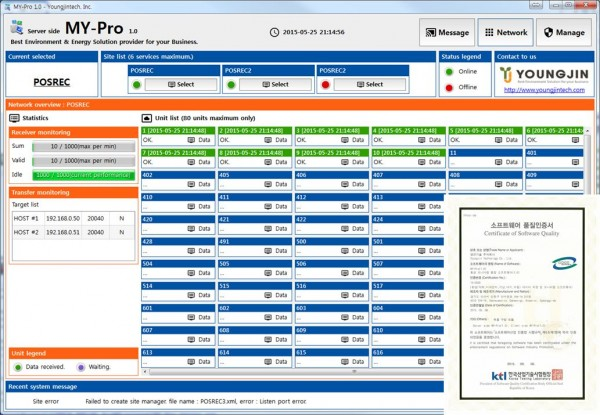
Task: Click the Statistics monitor icon
Action: pyautogui.click(x=14, y=118)
